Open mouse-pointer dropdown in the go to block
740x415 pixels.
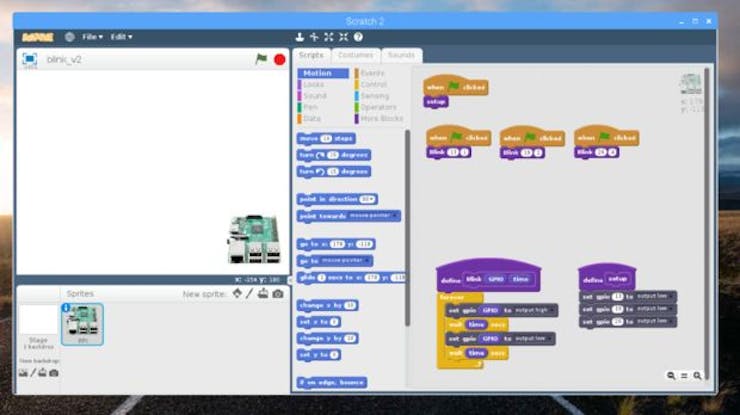(366, 261)
